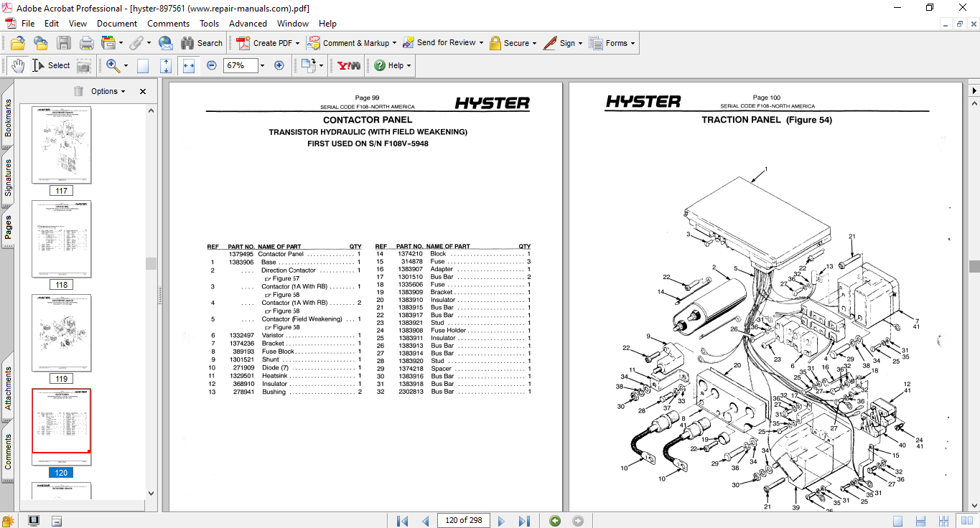Switch to the Bookmarks tab
Screen dimensions: 980x528
pos(8,118)
